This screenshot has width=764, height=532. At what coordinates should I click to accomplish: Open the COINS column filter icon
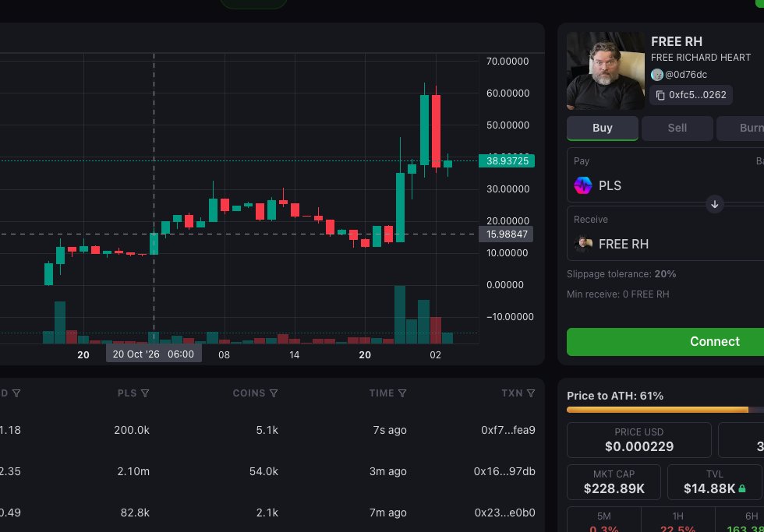click(274, 393)
